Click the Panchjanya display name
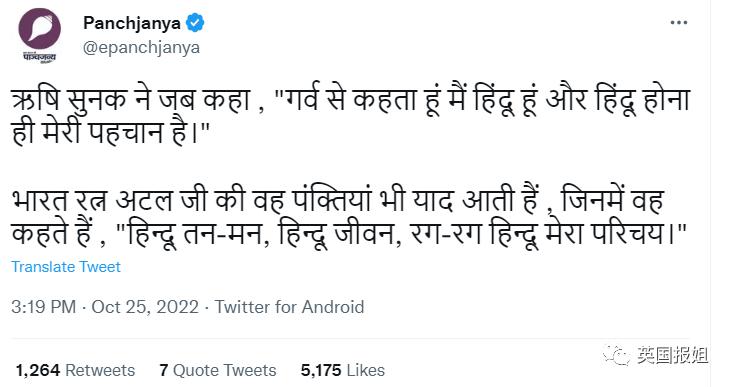732x387 pixels. pos(132,23)
